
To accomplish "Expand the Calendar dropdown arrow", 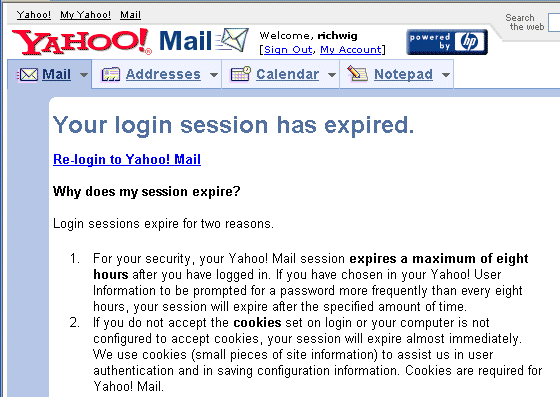I will point(332,75).
